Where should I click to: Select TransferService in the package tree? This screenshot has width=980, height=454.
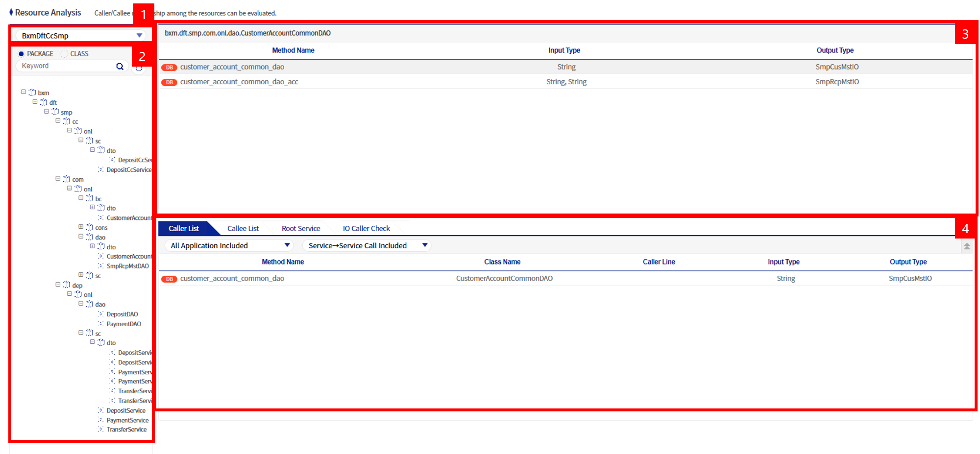click(x=126, y=430)
